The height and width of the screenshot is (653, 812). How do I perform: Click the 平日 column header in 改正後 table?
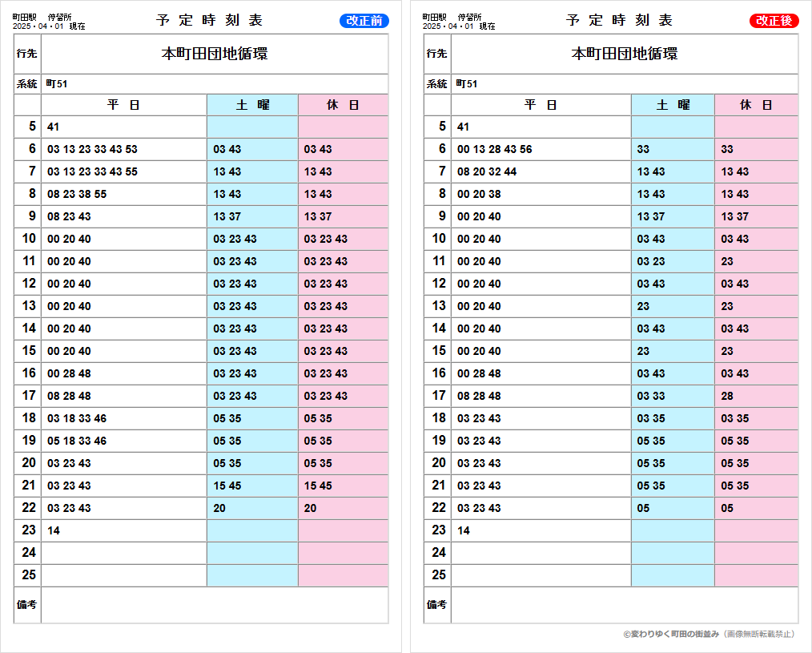pyautogui.click(x=541, y=105)
